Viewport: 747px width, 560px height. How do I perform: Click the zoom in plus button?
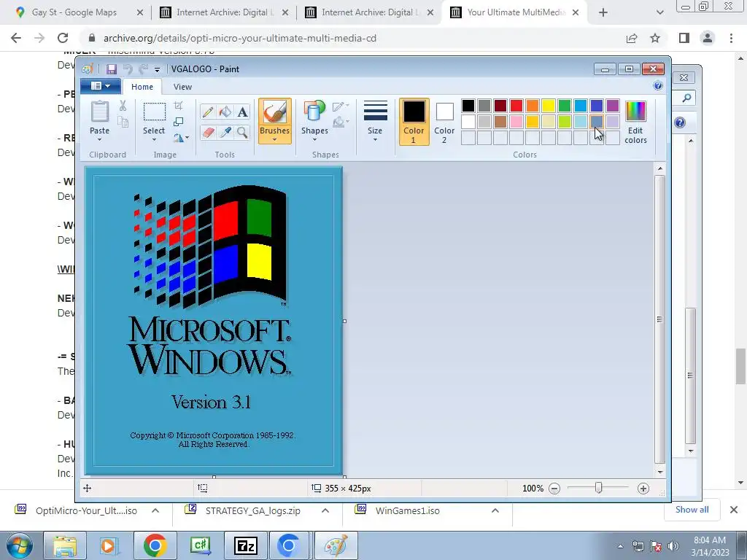(x=643, y=489)
